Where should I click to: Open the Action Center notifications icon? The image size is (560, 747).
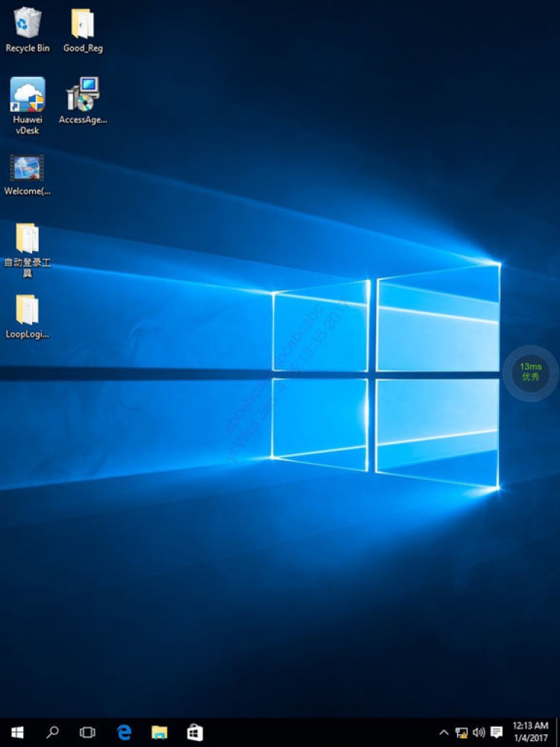tap(497, 732)
